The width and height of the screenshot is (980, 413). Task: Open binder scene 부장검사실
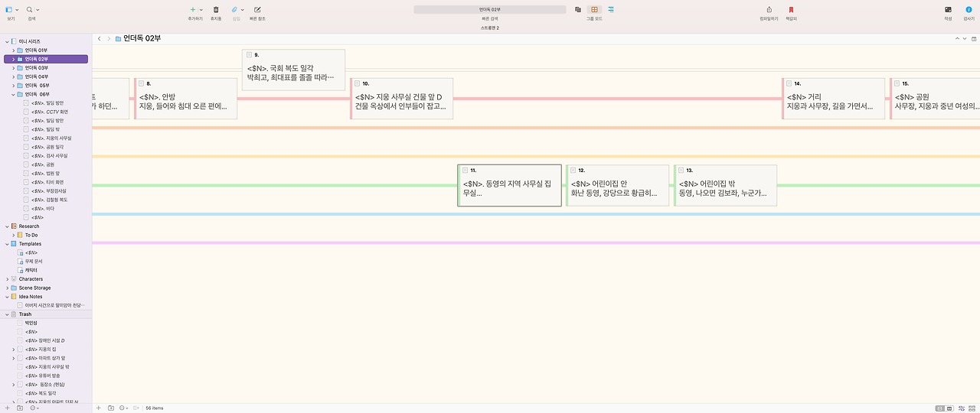[47, 190]
